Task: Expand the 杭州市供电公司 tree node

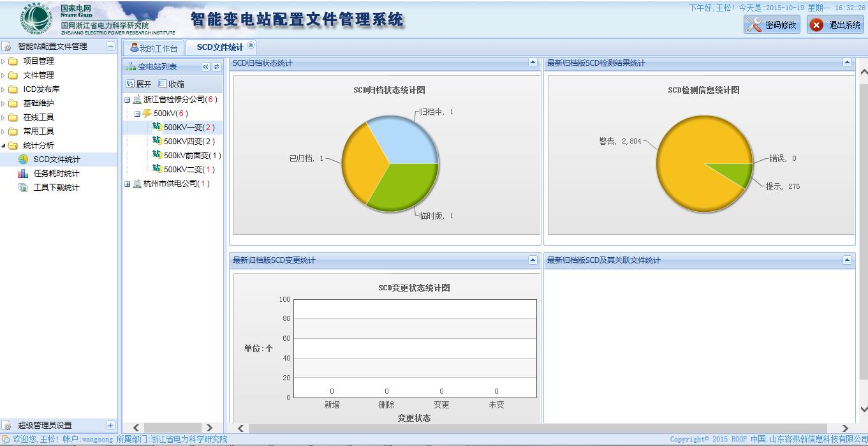Action: pyautogui.click(x=128, y=184)
